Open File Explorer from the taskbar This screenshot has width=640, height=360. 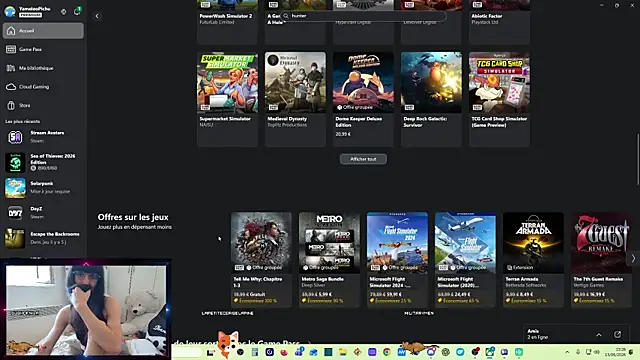342,352
